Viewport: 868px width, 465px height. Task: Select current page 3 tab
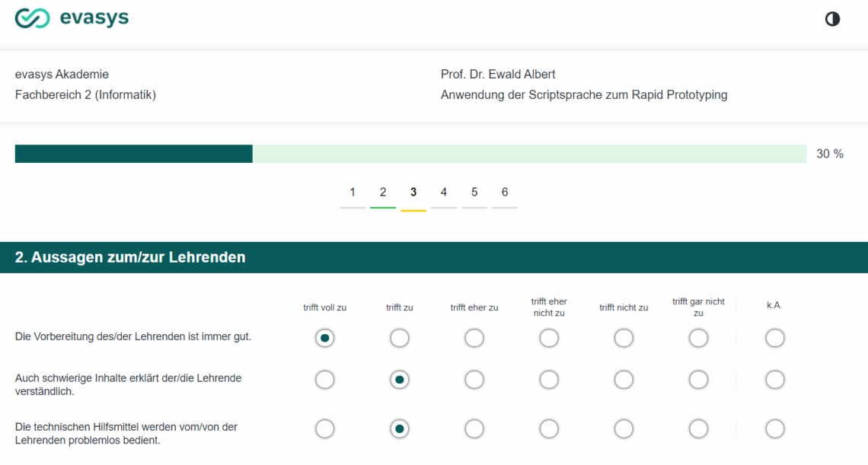413,193
